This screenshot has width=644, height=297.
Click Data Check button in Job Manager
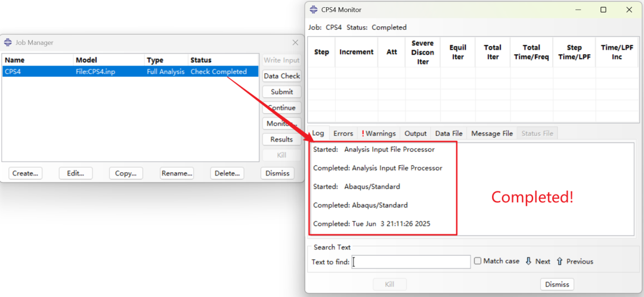click(281, 76)
